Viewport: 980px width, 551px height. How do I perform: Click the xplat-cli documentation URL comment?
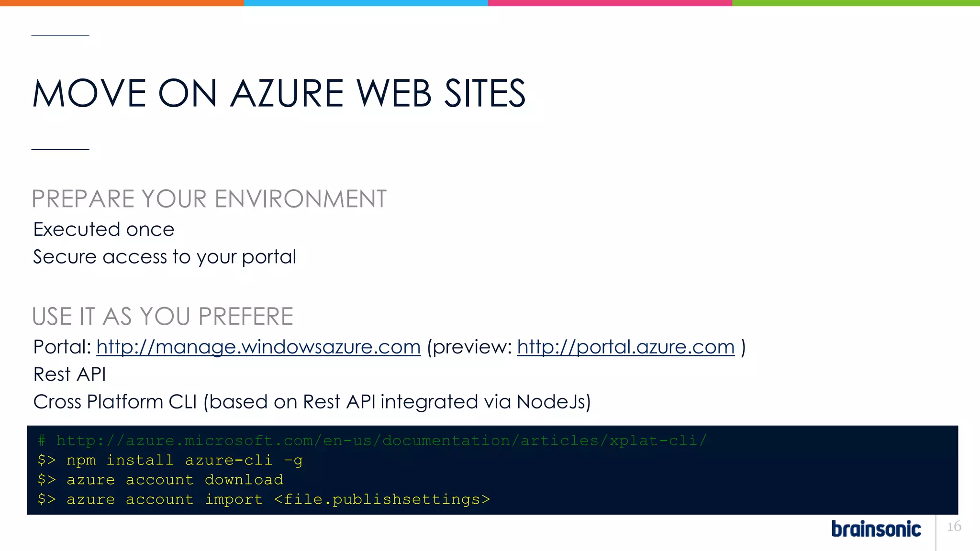click(372, 441)
